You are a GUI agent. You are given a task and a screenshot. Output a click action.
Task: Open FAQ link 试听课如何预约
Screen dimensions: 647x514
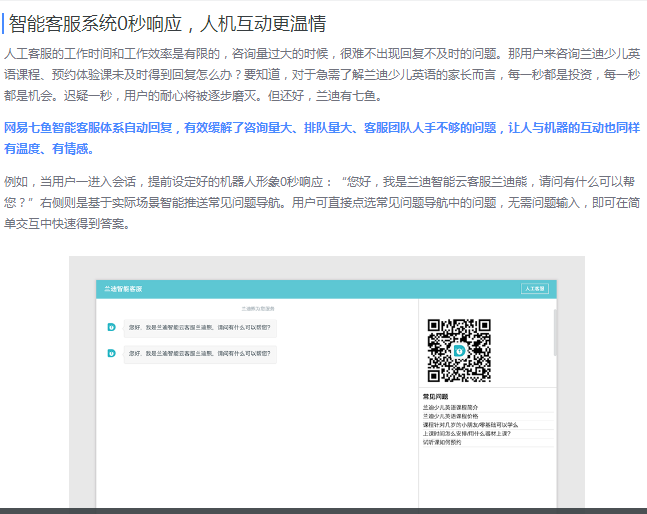click(x=442, y=442)
